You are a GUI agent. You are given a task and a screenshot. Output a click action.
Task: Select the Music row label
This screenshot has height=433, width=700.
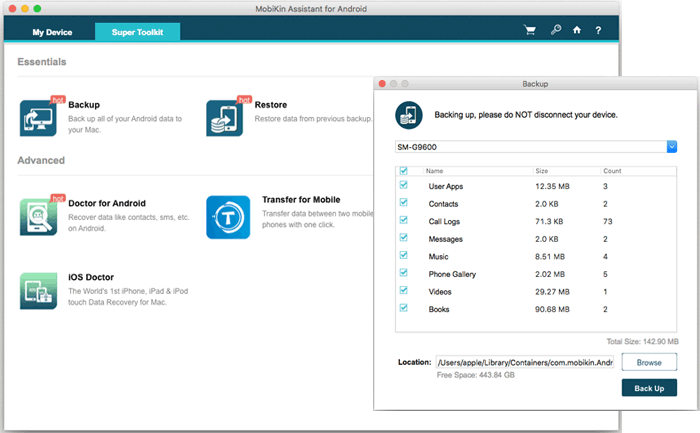(x=438, y=257)
